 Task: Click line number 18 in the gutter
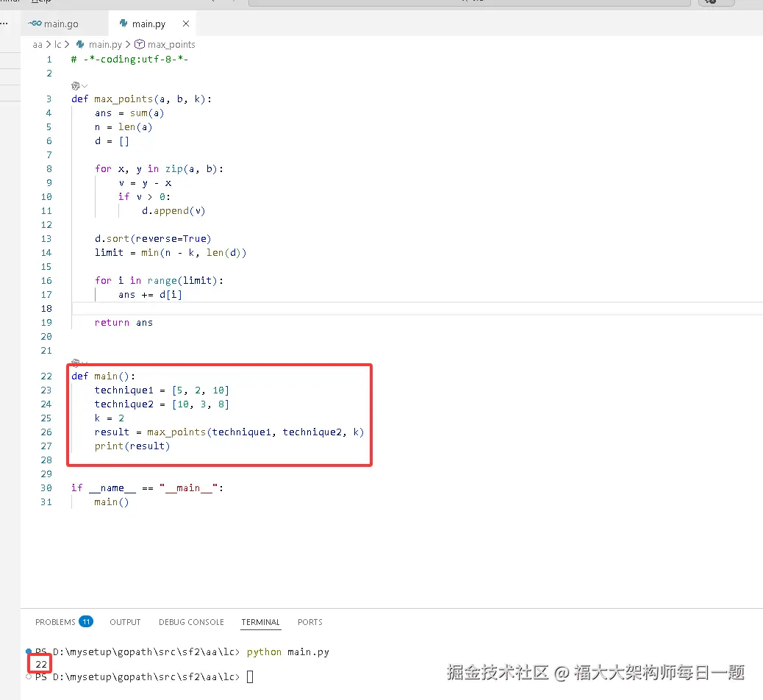(x=46, y=309)
